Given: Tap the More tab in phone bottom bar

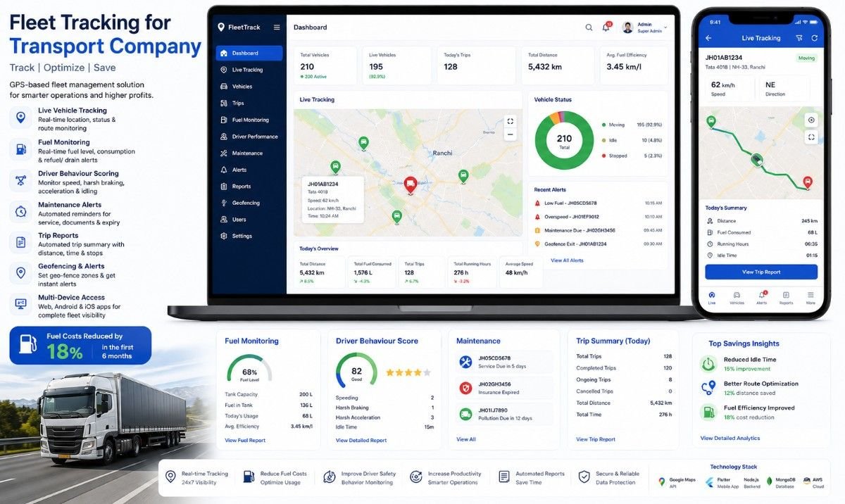Looking at the screenshot, I should pos(810,298).
